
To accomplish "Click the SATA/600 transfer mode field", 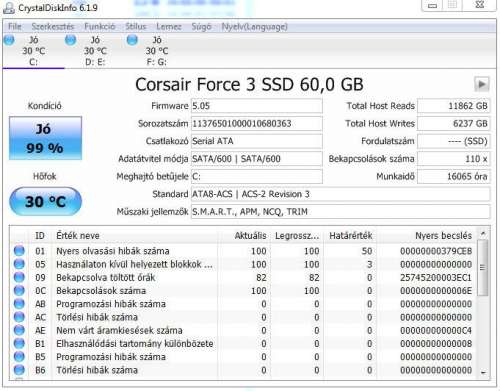I will [256, 159].
